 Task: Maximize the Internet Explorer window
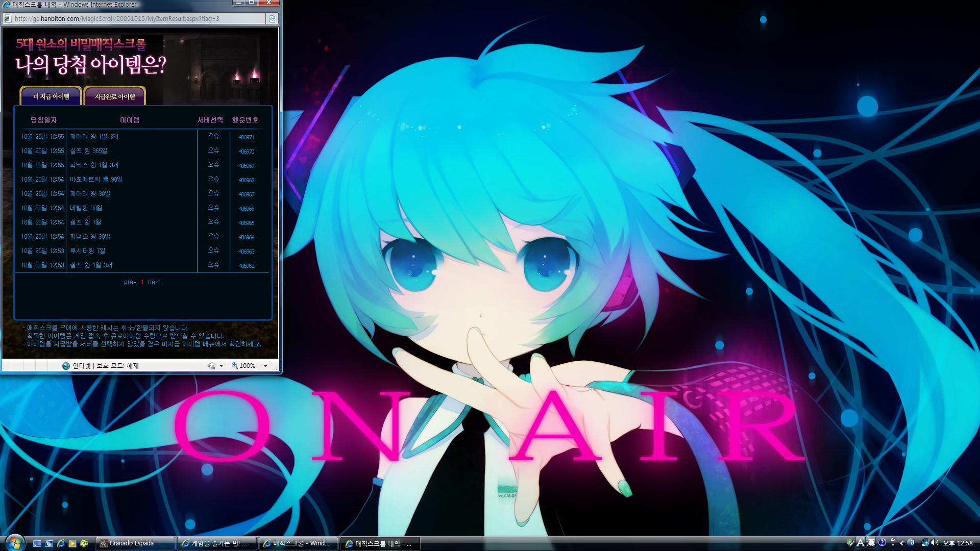[252, 3]
